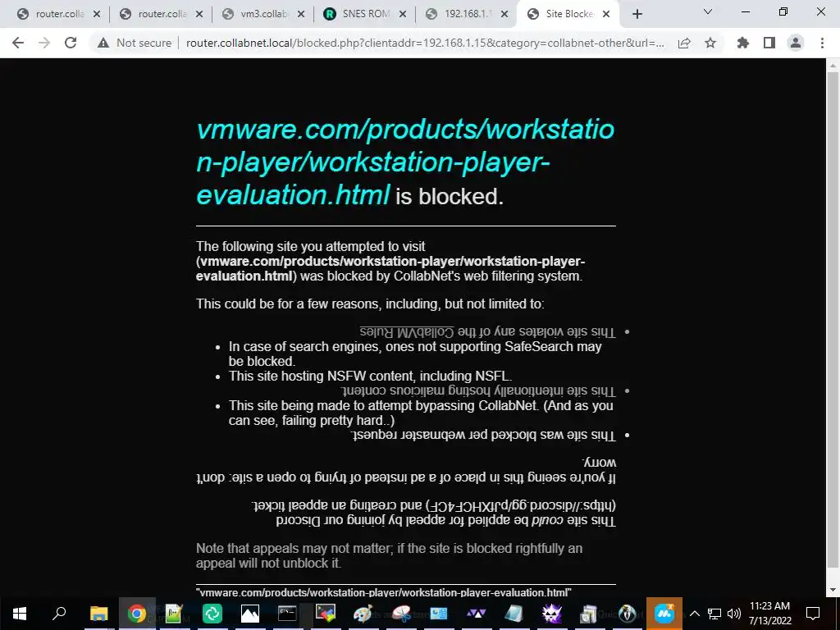Open the Chrome extensions puzzle menu
The image size is (840, 630).
tap(742, 43)
